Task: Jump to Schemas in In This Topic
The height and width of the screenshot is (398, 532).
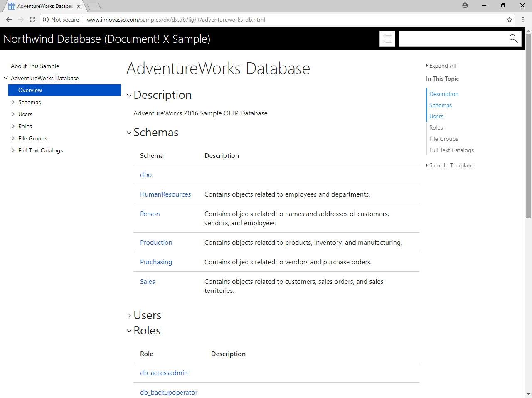Action: (441, 105)
